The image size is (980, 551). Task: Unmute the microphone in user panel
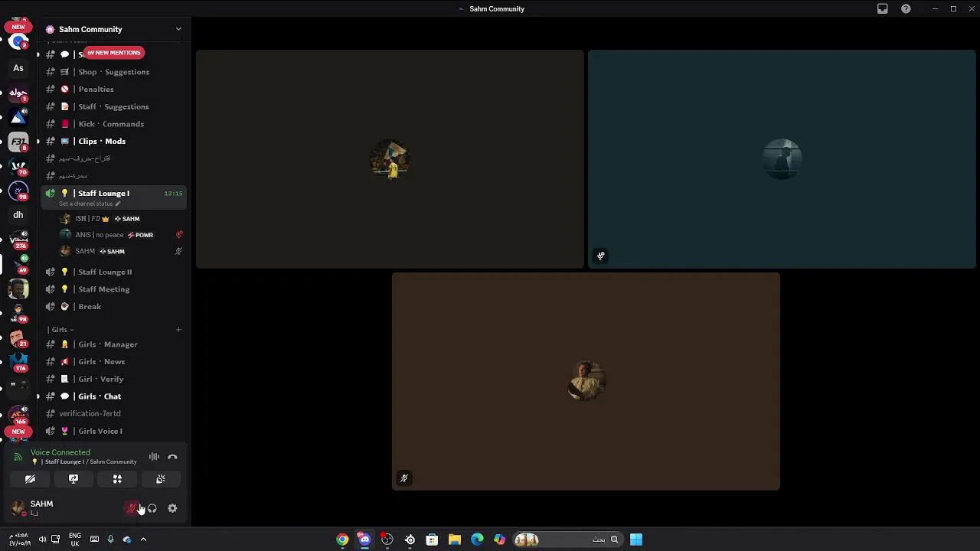click(x=132, y=508)
